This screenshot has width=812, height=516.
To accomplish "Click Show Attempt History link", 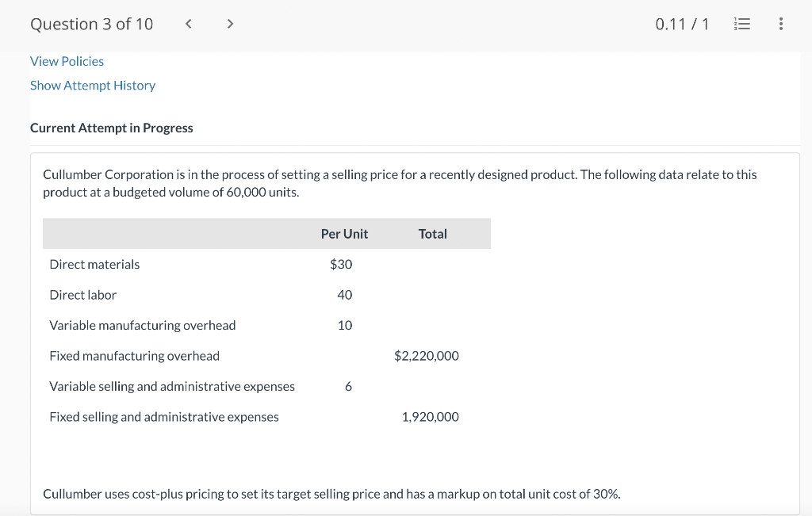I will pyautogui.click(x=93, y=85).
